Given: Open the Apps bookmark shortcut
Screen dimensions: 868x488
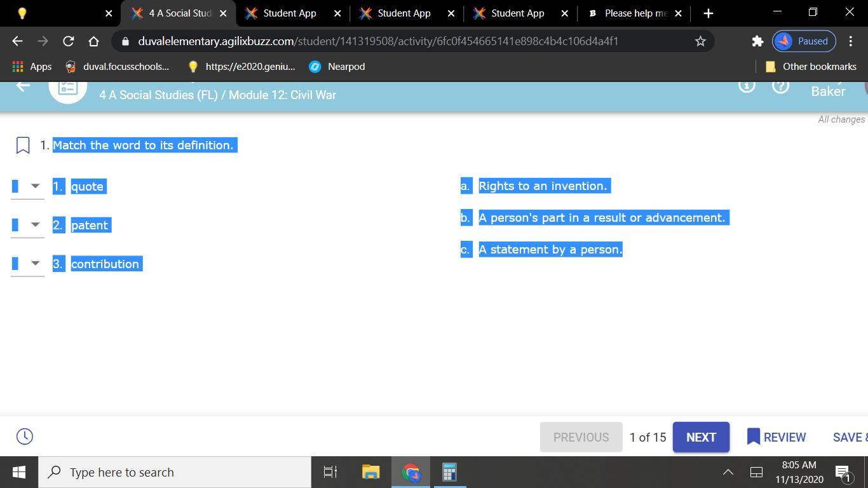Looking at the screenshot, I should (x=32, y=67).
